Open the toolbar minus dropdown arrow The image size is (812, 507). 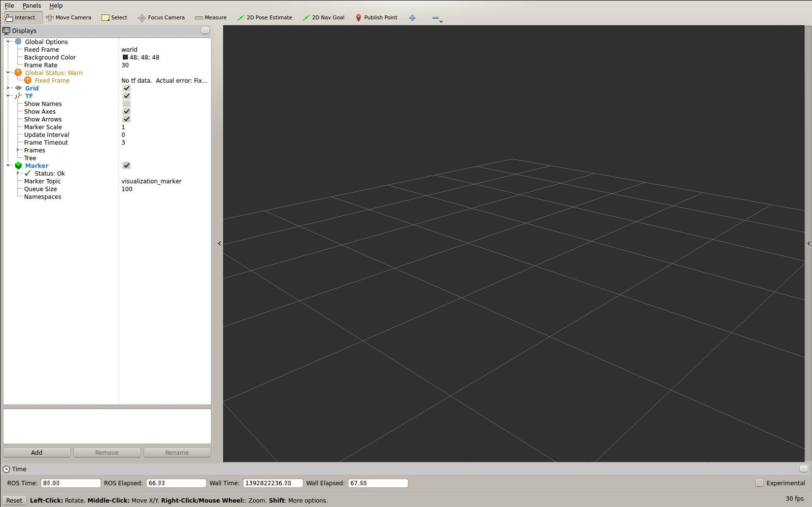441,21
